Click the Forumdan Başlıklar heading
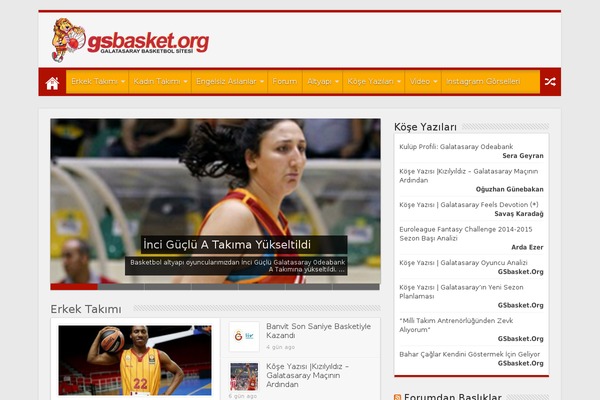The height and width of the screenshot is (400, 600). coord(453,397)
